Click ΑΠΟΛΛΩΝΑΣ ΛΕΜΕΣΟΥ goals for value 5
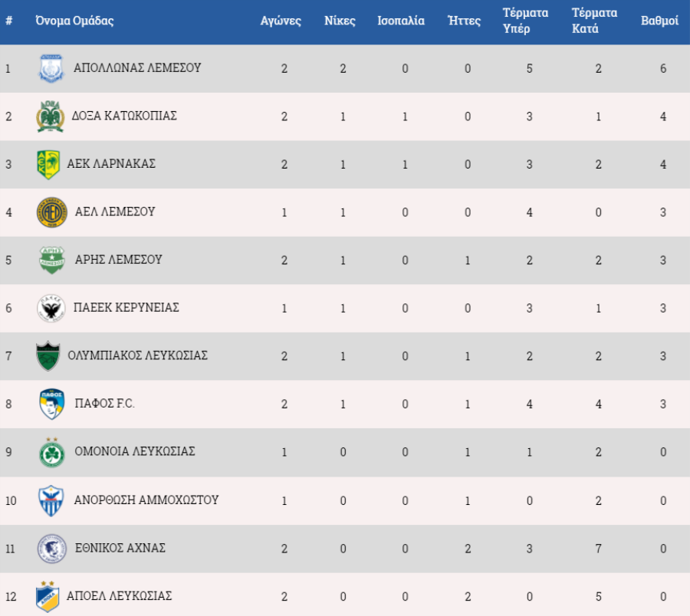This screenshot has height=616, width=690. pos(529,69)
